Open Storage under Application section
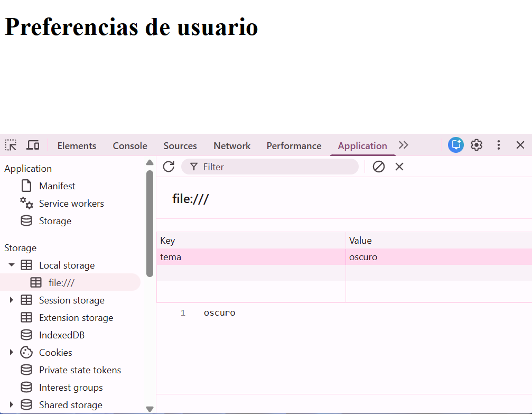The width and height of the screenshot is (532, 414). tap(55, 221)
